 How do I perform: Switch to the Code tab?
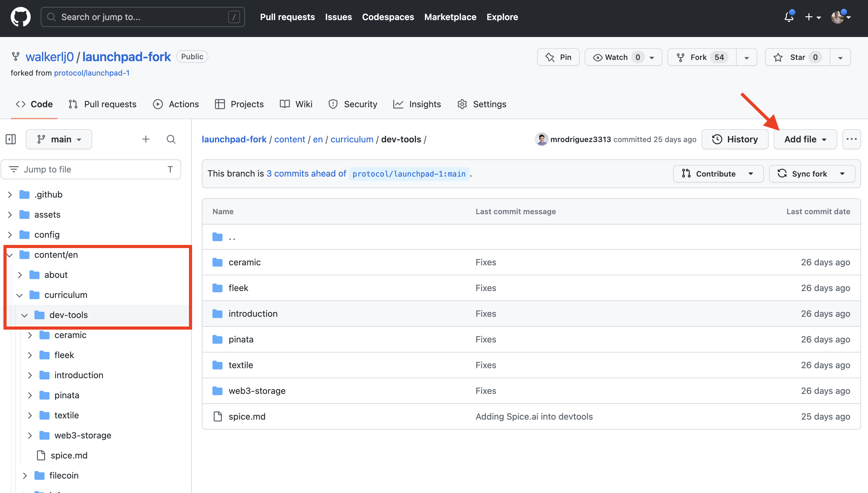click(34, 104)
